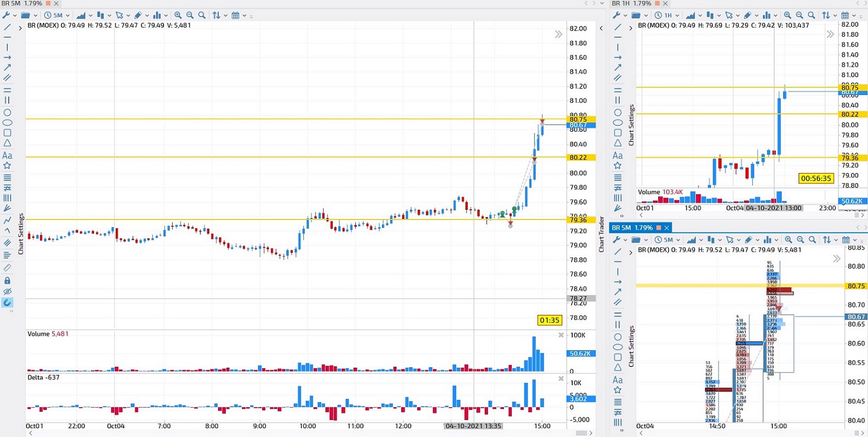The height and width of the screenshot is (437, 868).
Task: Close the Delta indicator panel
Action: tap(561, 379)
